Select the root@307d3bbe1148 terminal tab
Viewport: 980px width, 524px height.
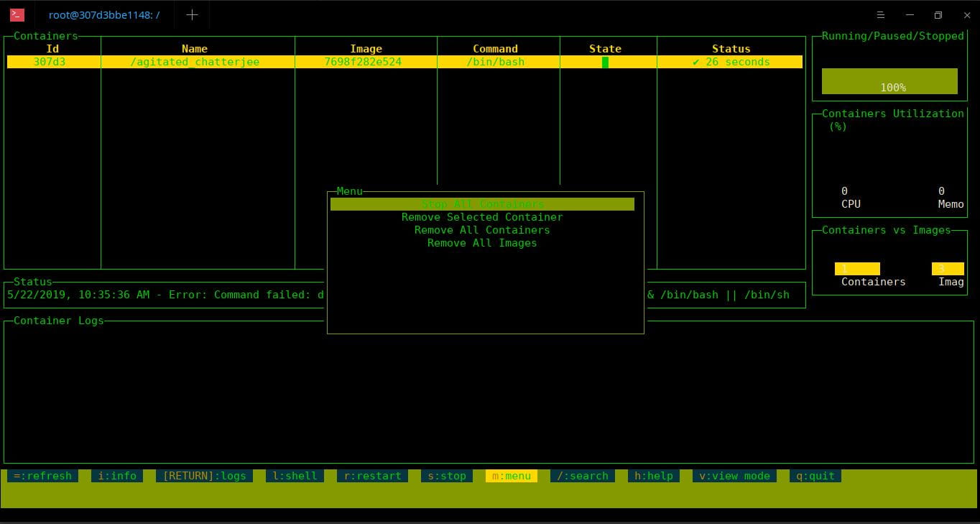(x=104, y=15)
